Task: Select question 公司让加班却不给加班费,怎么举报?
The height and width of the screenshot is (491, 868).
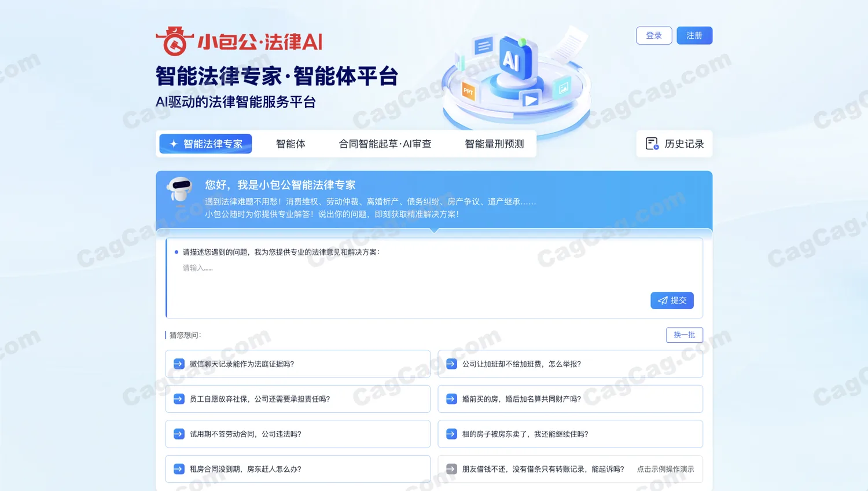Action: tap(570, 364)
